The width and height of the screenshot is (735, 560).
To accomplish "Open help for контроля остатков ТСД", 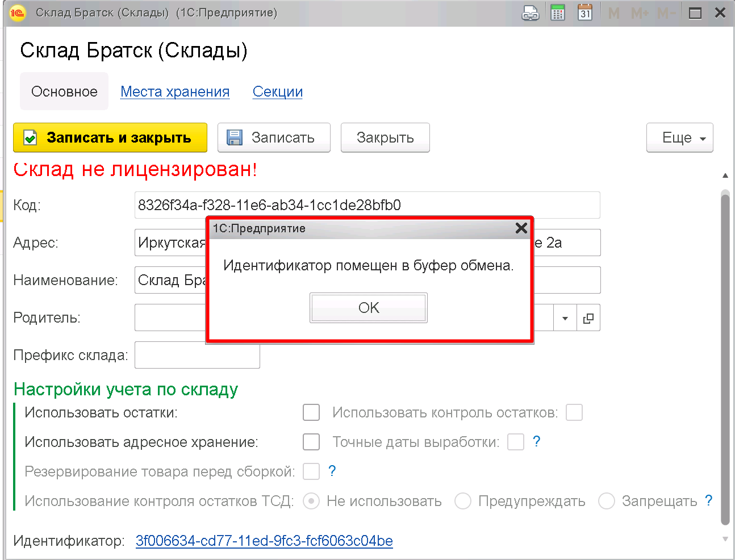I will [708, 500].
